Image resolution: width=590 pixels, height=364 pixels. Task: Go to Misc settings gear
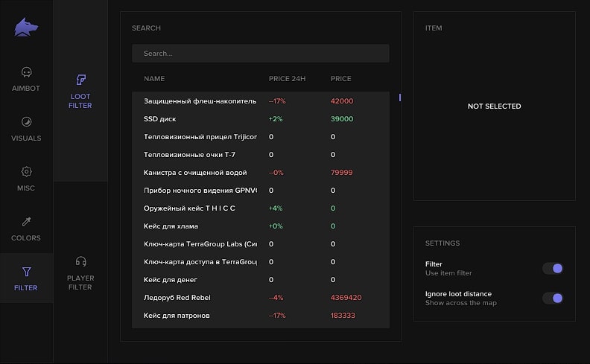(26, 179)
